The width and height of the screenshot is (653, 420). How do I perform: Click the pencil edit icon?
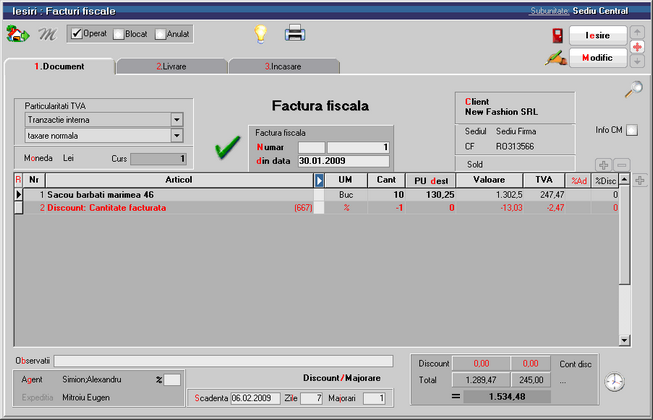(x=556, y=58)
